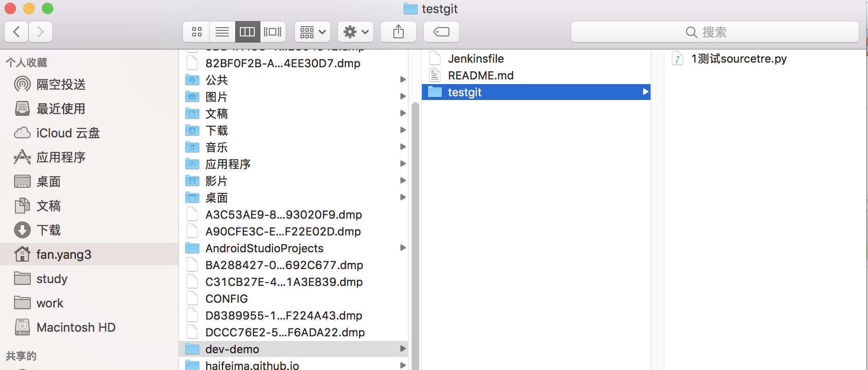Select the 公共 folder

point(294,80)
